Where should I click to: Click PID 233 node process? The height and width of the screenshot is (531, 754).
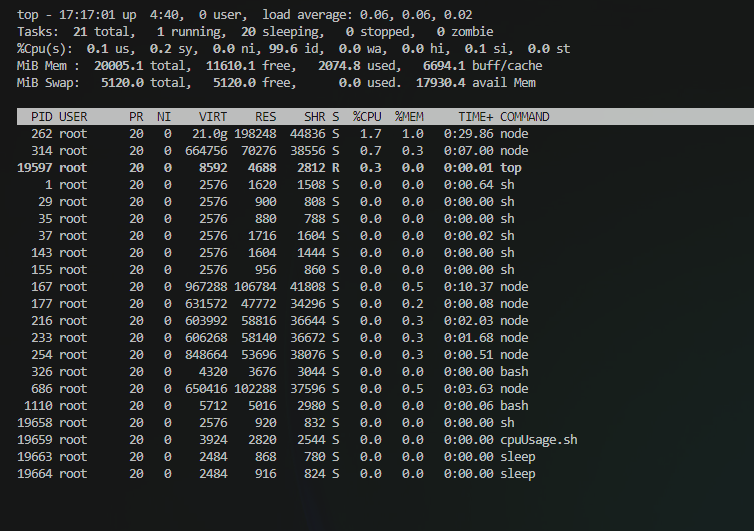pyautogui.click(x=42, y=338)
